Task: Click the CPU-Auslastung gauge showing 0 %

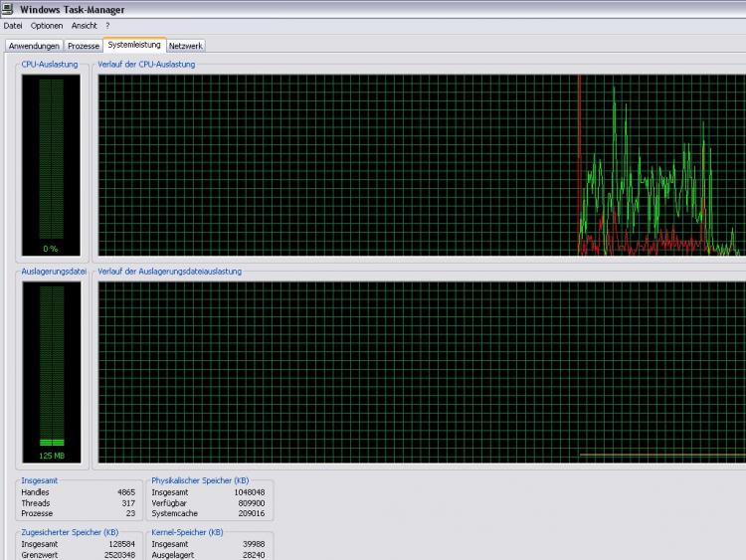Action: (x=51, y=165)
